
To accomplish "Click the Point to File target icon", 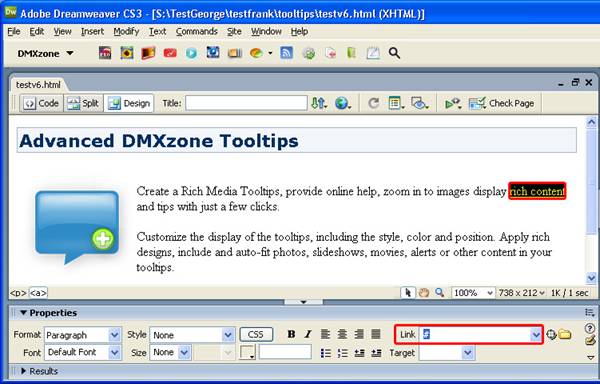I will (551, 335).
